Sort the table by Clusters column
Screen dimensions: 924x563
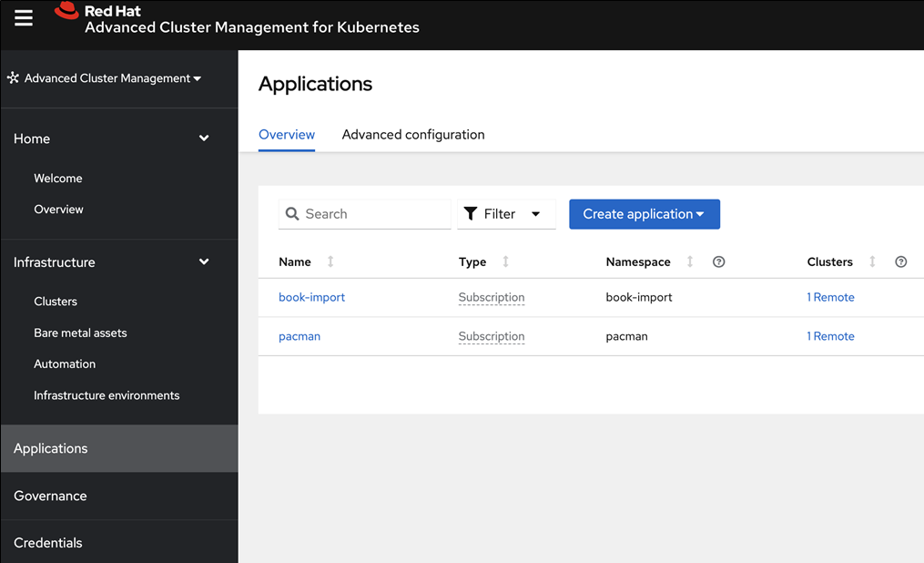[x=872, y=261]
